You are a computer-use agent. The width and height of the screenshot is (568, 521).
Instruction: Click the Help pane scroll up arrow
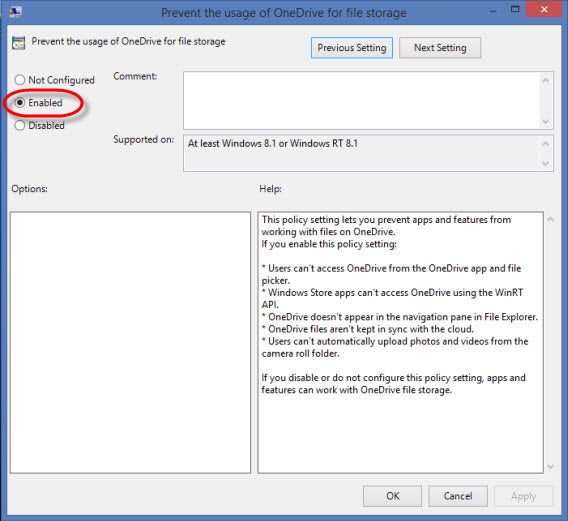(x=551, y=219)
